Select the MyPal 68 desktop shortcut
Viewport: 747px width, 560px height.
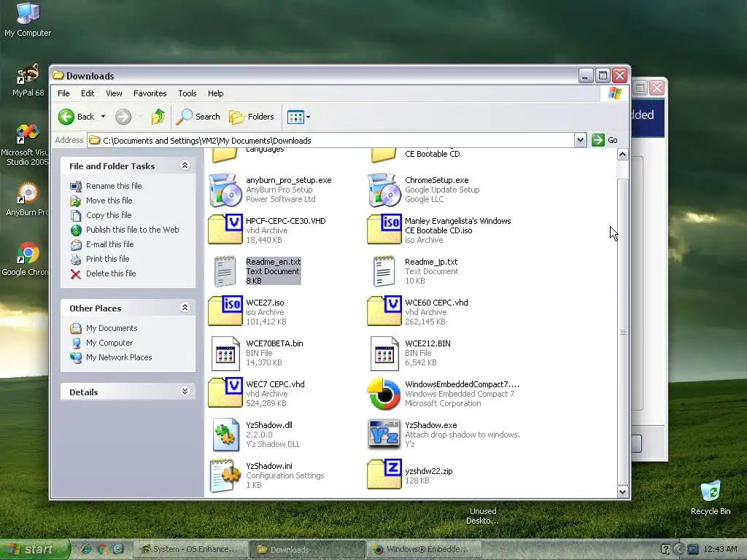tap(28, 80)
